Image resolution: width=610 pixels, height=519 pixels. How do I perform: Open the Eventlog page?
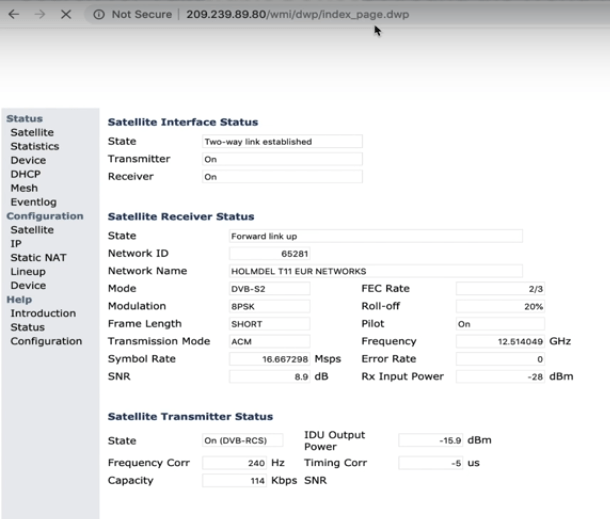34,202
